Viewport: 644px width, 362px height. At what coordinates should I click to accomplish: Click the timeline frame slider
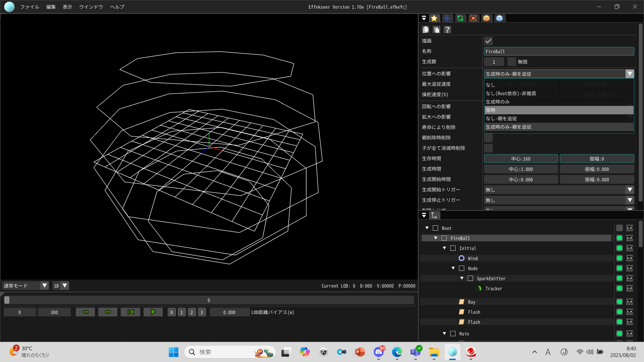(209, 300)
